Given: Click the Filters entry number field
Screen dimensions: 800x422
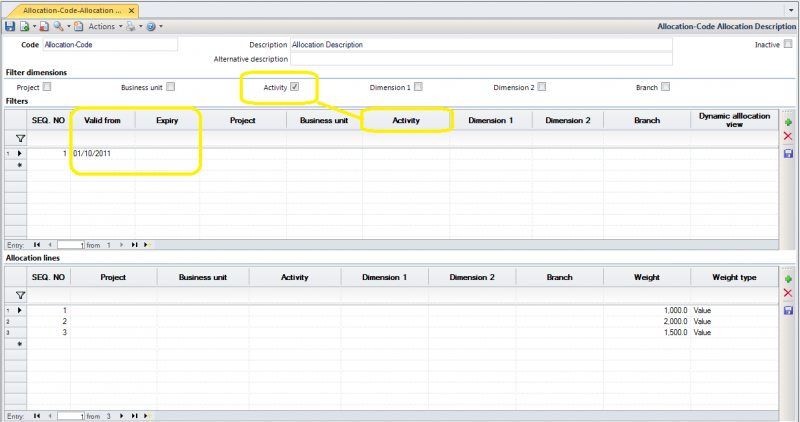Looking at the screenshot, I should point(70,245).
